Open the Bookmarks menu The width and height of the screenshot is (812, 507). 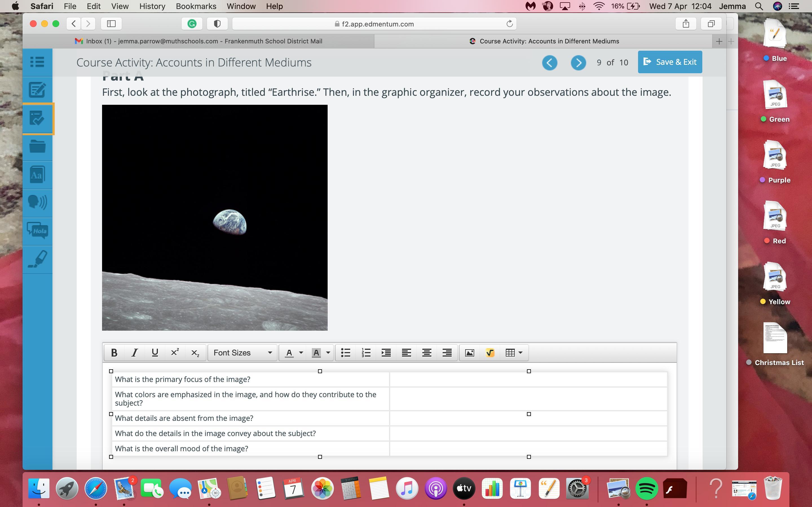coord(196,6)
